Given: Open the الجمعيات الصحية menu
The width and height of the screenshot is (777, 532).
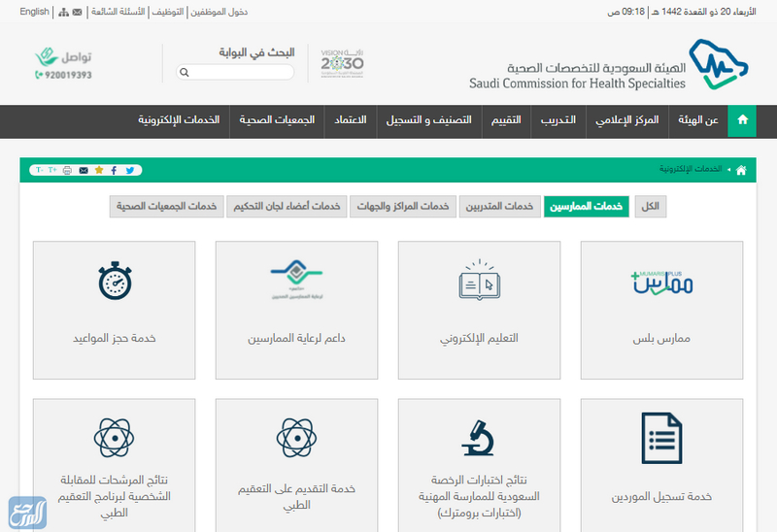Looking at the screenshot, I should (277, 120).
